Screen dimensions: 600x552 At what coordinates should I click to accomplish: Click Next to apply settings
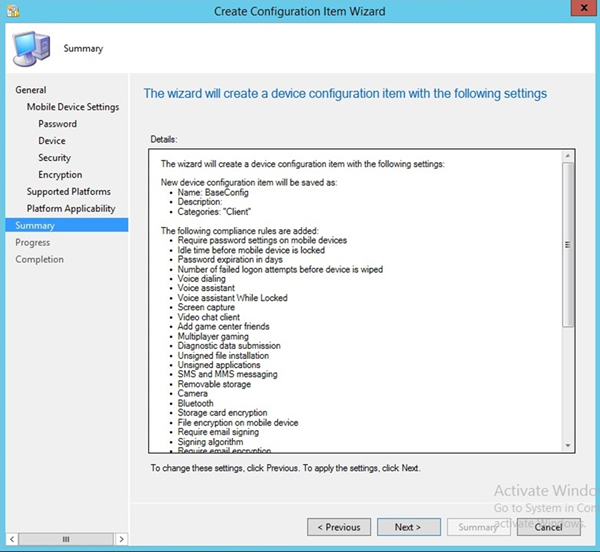coord(407,527)
